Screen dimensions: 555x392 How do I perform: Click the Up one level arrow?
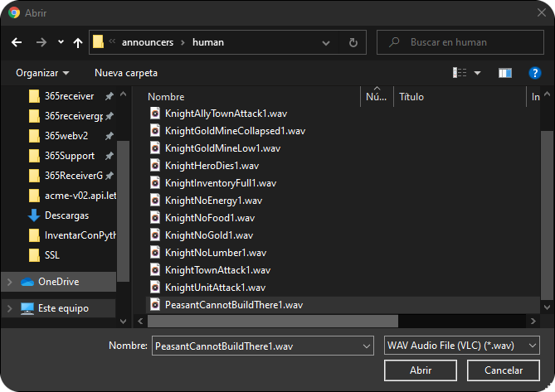78,42
